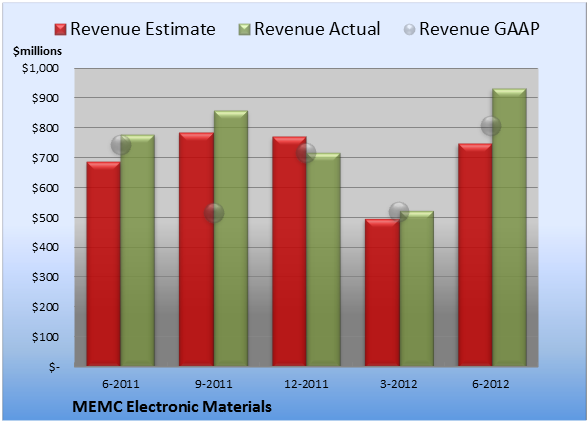
Task: Select the red estimate bar for 9-2011
Action: click(196, 249)
